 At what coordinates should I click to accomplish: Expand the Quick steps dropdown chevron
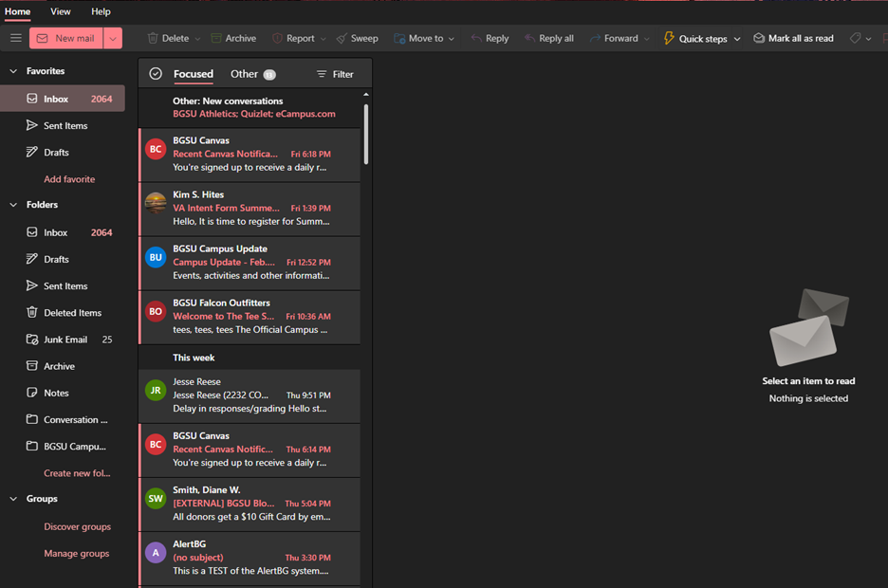(x=737, y=39)
